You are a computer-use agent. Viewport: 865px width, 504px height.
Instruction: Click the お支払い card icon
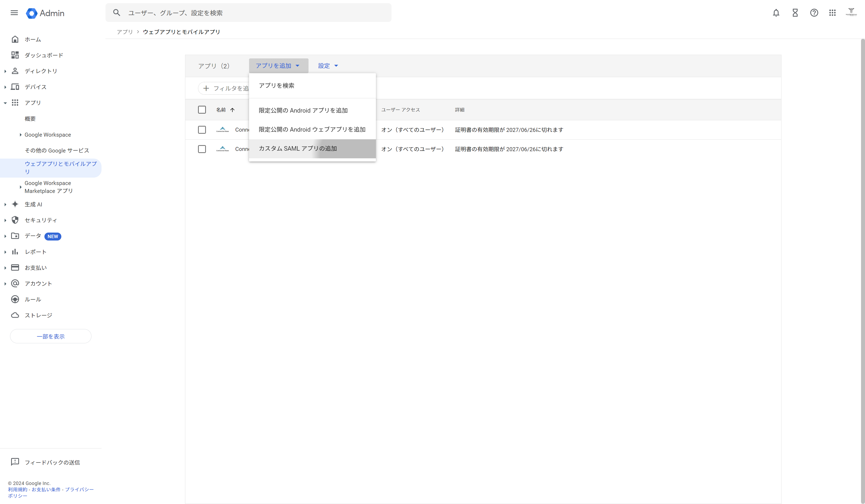pos(15,268)
